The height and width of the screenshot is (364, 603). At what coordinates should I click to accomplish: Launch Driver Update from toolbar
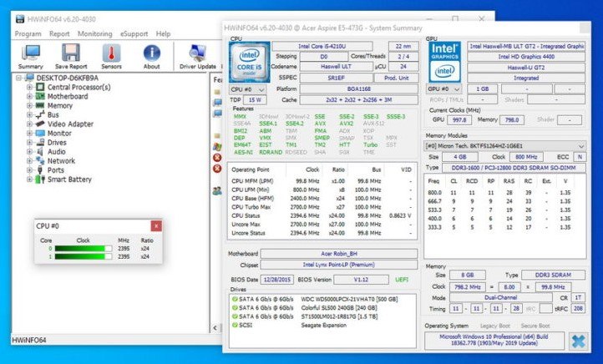[x=197, y=56]
